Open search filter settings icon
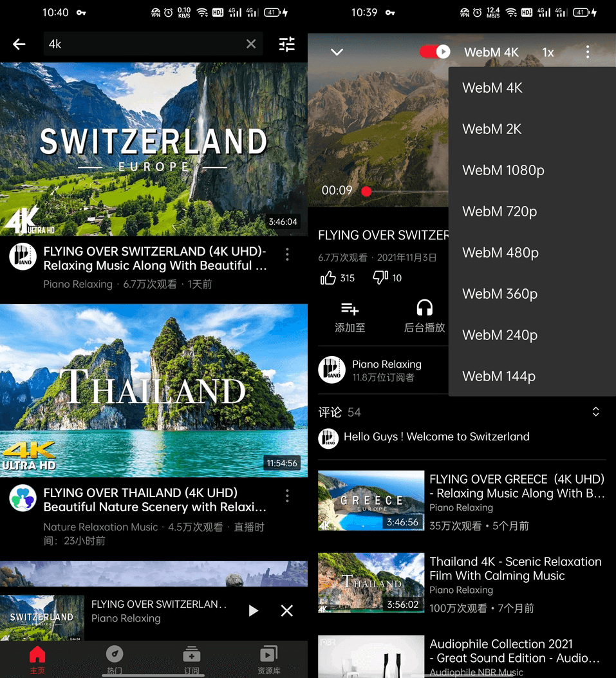This screenshot has height=678, width=616. [x=286, y=44]
